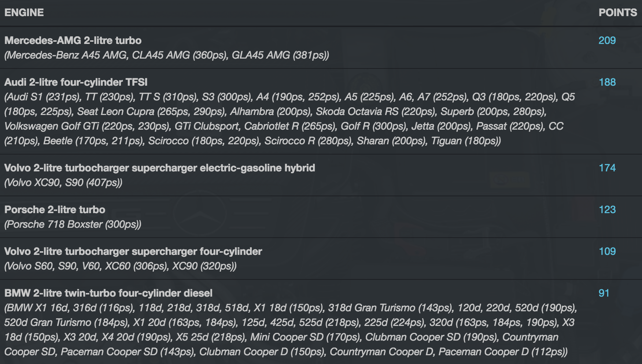Click the Porsche 718 Boxster (300ps) description
Image resolution: width=642 pixels, height=364 pixels.
pos(73,224)
